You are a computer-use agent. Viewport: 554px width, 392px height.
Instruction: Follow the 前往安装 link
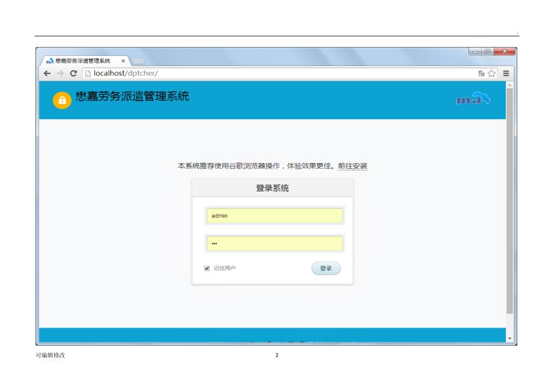353,166
